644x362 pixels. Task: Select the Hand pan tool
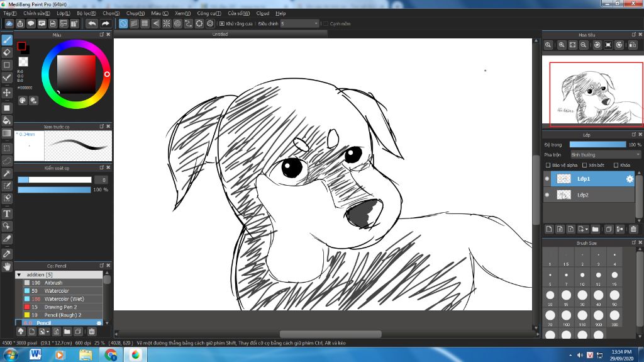[x=7, y=266]
